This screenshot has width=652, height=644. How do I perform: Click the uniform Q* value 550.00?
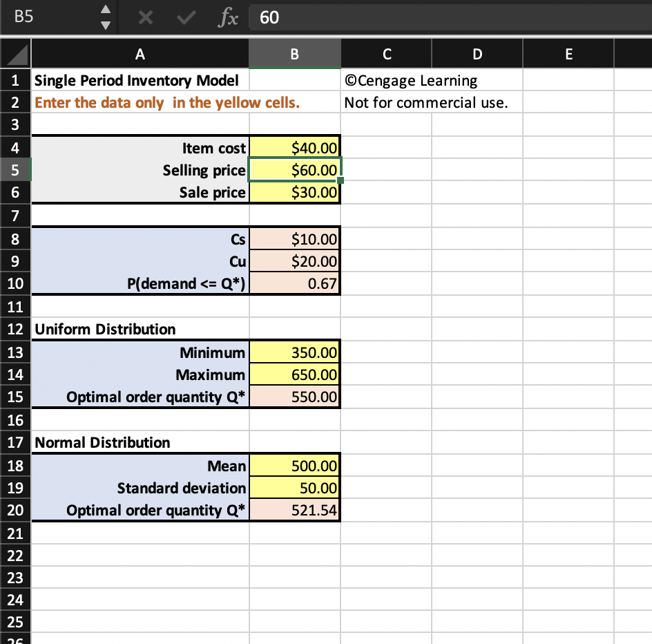[294, 397]
